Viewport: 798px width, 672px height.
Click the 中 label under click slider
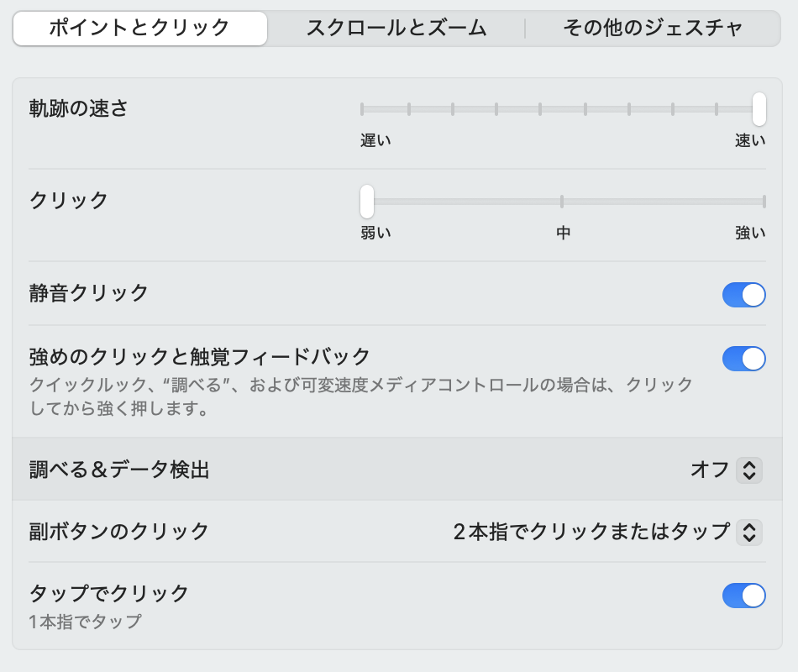563,234
